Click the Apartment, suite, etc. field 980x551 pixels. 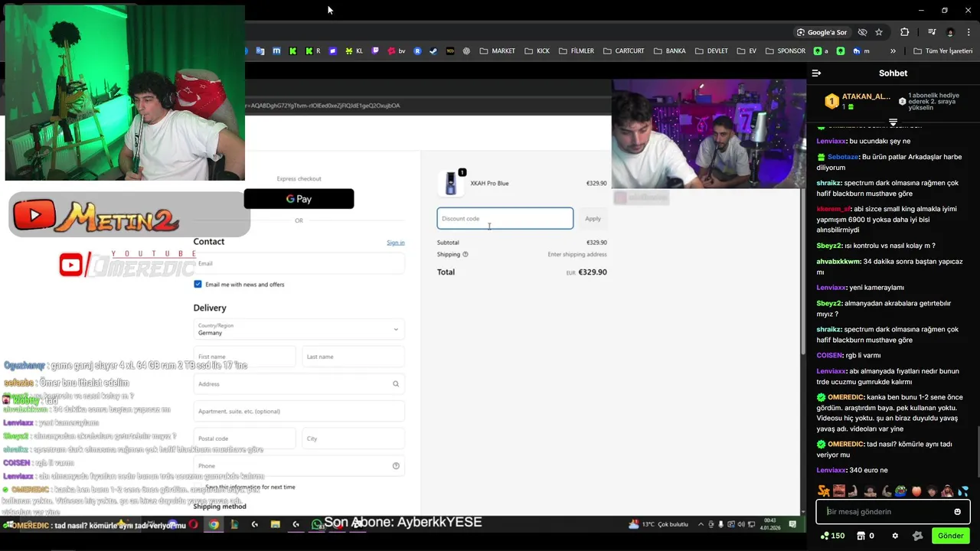tap(299, 411)
